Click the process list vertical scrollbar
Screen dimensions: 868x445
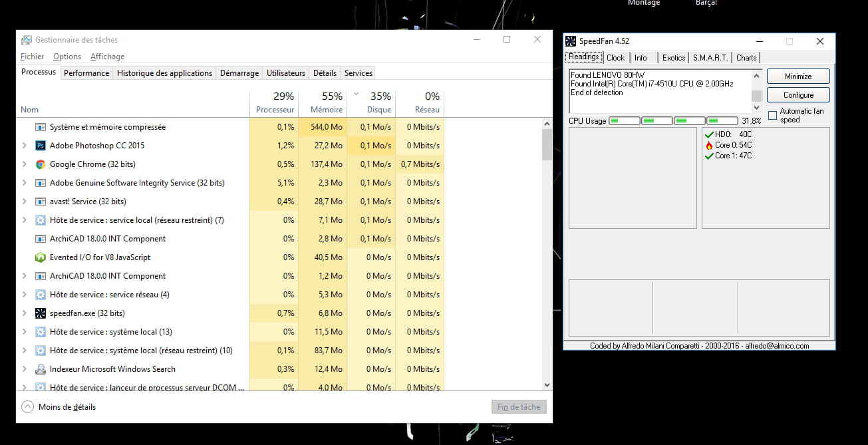tap(547, 145)
